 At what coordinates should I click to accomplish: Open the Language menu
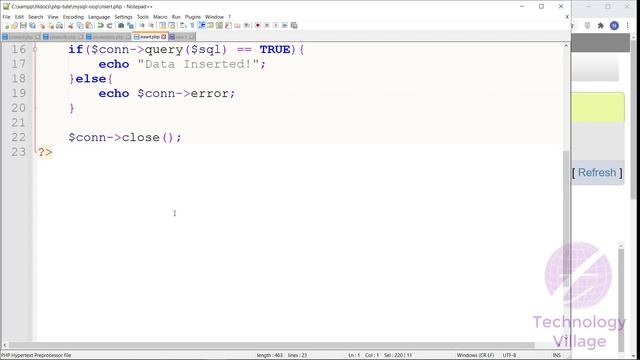click(x=99, y=17)
